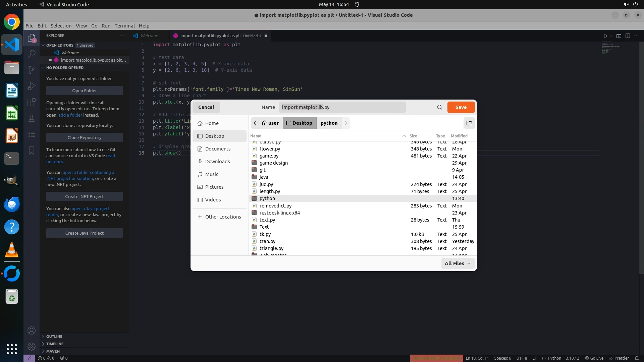Open Source Control activity bar icon
The height and width of the screenshot is (362, 644).
tap(32, 70)
